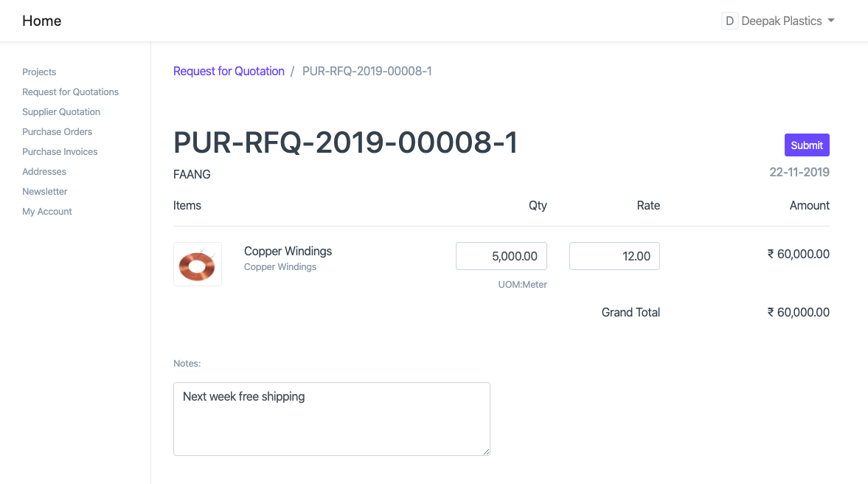Screen dimensions: 868x484
Task: Open Projects in the sidebar
Action: tap(39, 72)
